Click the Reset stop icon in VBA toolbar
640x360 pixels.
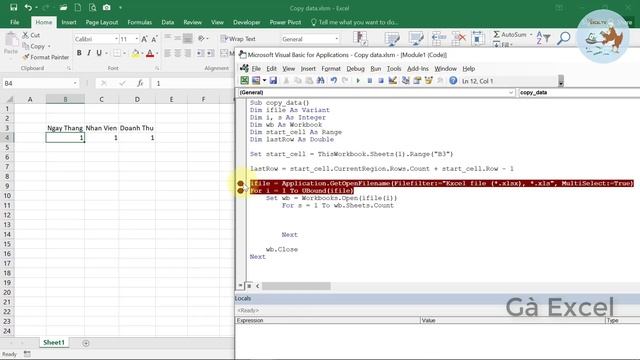(381, 81)
